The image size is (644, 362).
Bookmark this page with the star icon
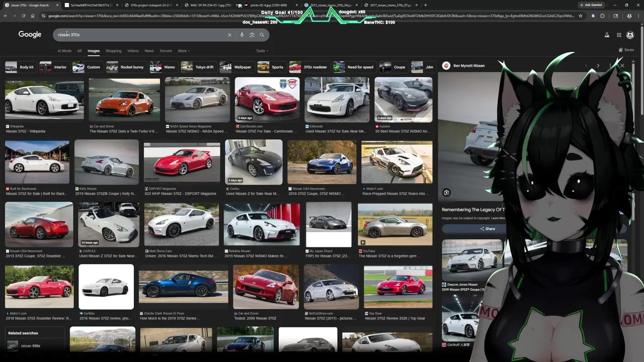[581, 16]
